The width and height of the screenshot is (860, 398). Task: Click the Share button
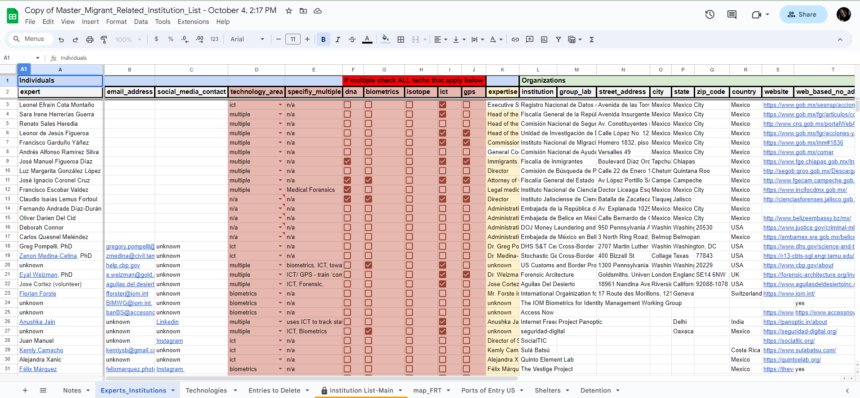click(803, 15)
